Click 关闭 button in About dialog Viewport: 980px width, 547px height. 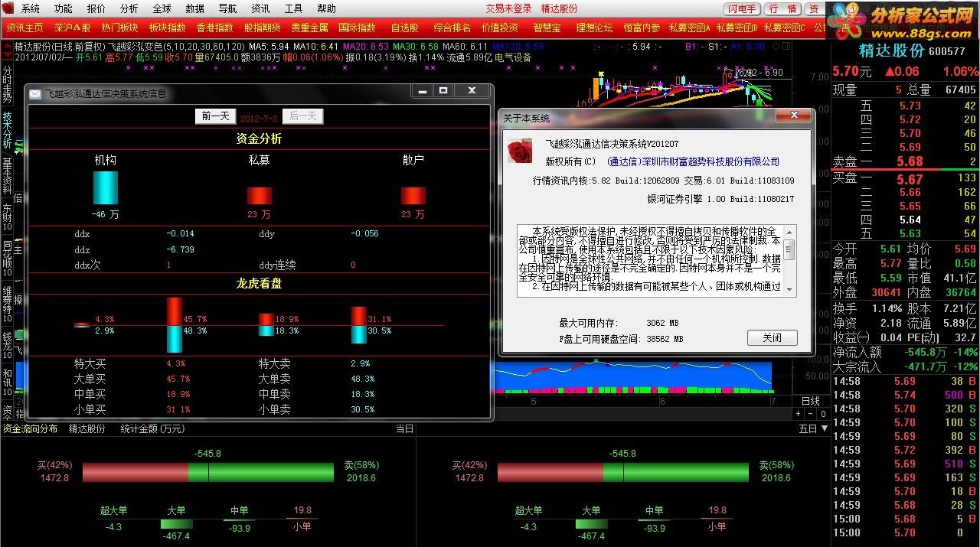click(x=772, y=338)
